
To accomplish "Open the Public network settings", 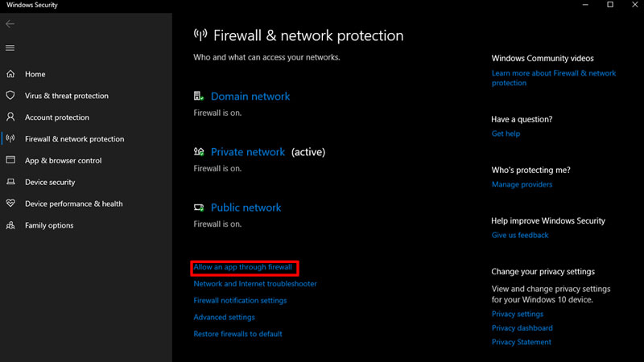I will 246,208.
